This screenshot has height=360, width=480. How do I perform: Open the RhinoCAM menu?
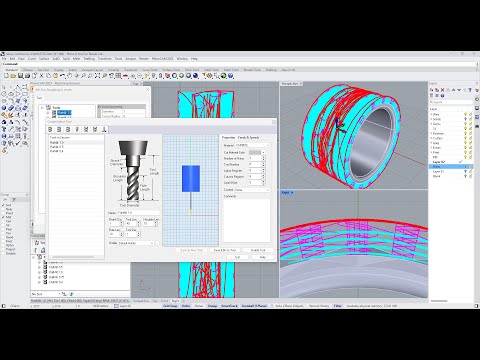click(162, 59)
